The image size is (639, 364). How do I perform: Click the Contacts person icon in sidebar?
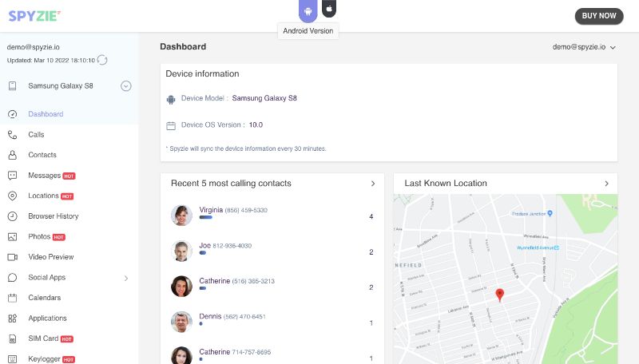[x=12, y=155]
